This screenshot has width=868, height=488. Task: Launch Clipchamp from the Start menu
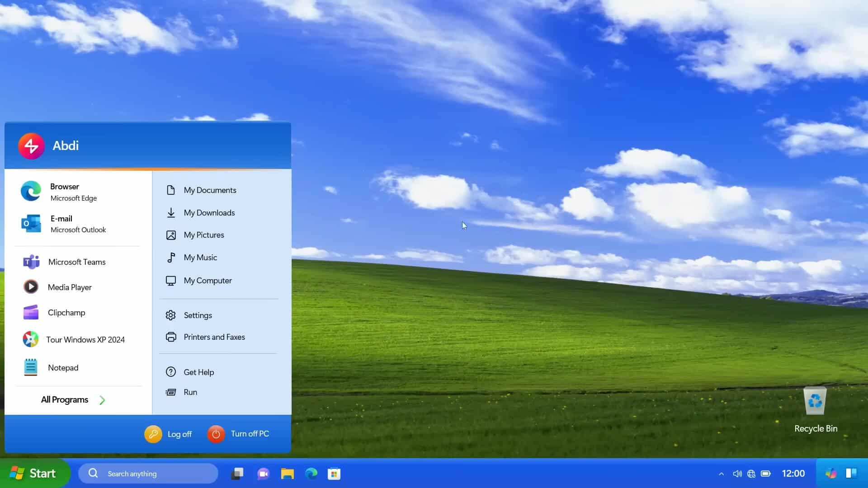tap(66, 312)
